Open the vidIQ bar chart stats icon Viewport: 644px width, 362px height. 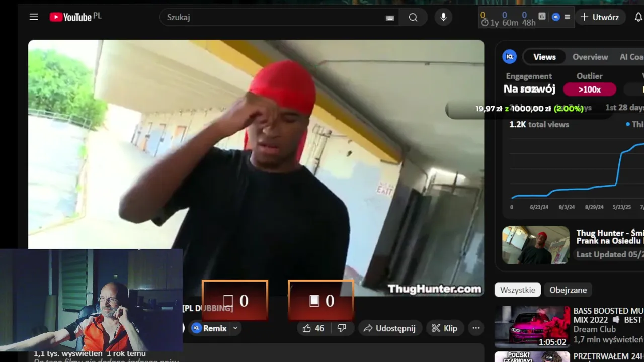pos(542,16)
